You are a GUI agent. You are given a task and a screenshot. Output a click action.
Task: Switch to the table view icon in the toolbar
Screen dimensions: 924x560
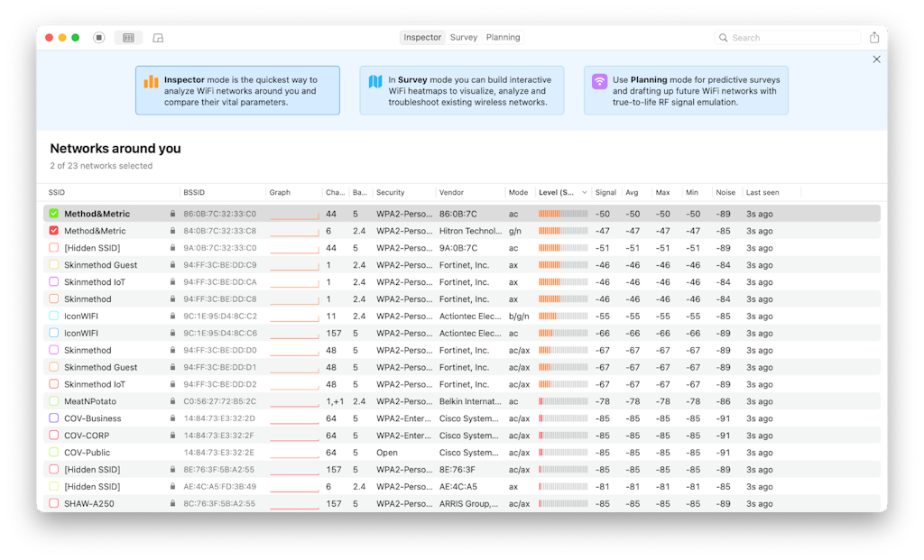[128, 38]
